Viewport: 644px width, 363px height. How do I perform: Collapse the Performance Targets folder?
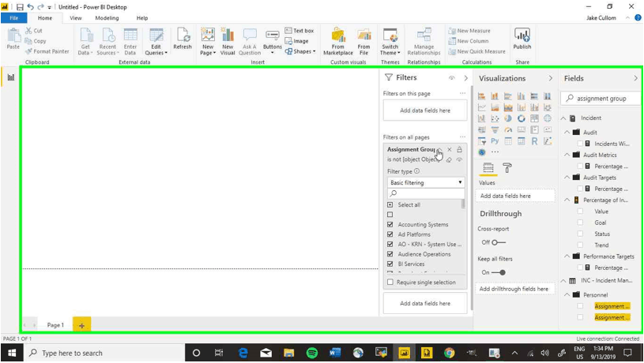tap(567, 256)
